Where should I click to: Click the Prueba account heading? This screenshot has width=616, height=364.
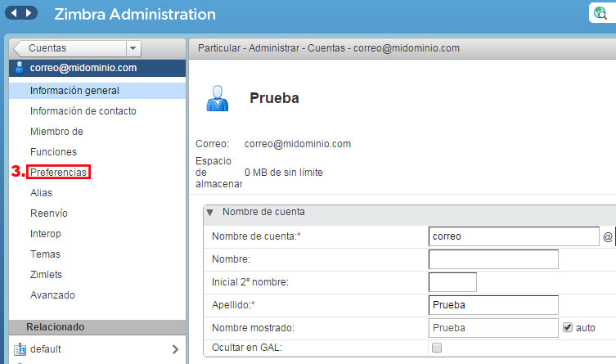click(274, 98)
